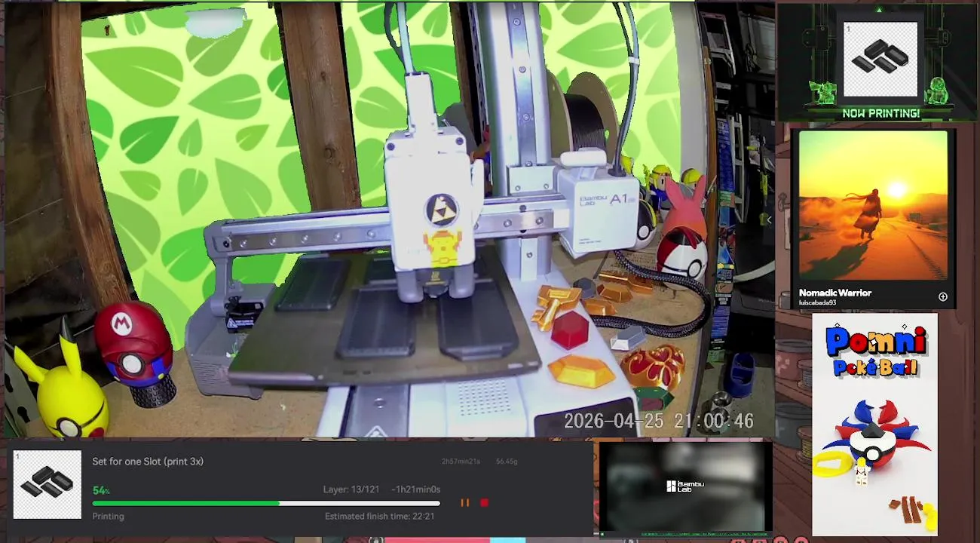
Task: Click the Pomni Poké Ball promo image
Action: pyautogui.click(x=874, y=425)
